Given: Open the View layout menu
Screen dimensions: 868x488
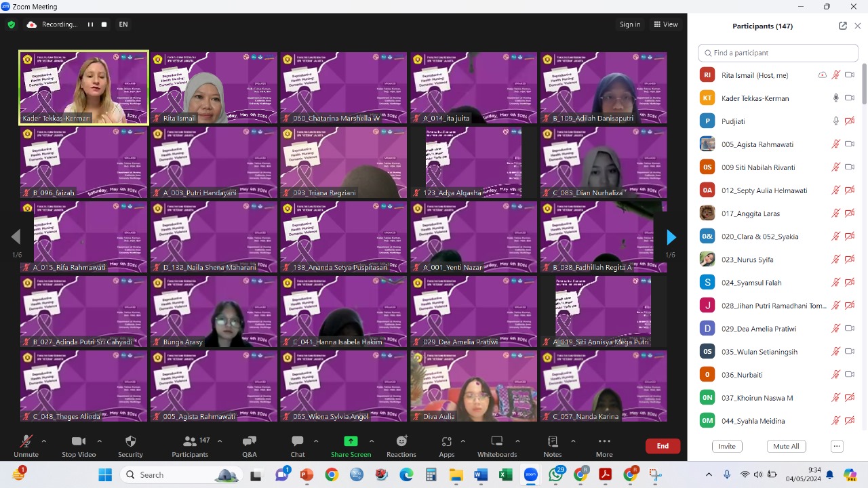Looking at the screenshot, I should 666,24.
